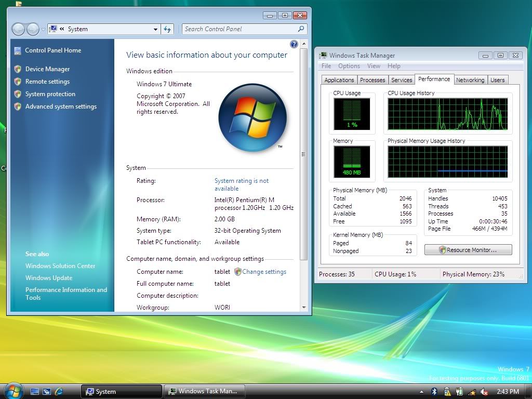Open the Options menu in Task Manager
Viewport: 532px width, 399px height.
tap(349, 66)
